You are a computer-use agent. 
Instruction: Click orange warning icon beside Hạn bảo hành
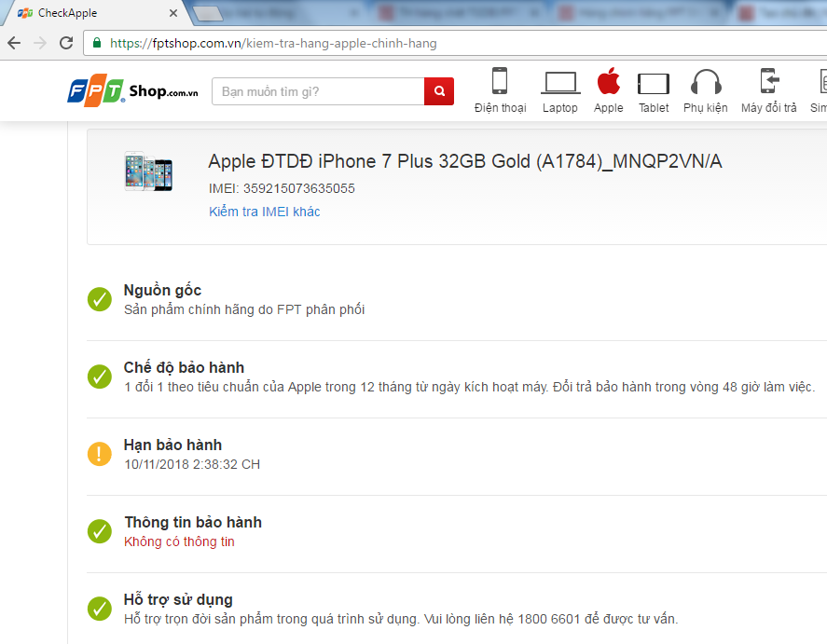pyautogui.click(x=99, y=454)
